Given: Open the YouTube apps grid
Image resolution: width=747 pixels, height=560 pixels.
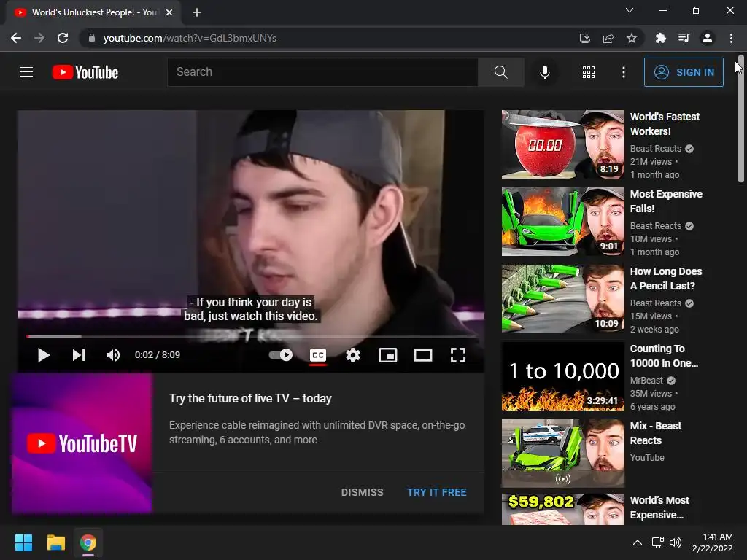Looking at the screenshot, I should [589, 72].
